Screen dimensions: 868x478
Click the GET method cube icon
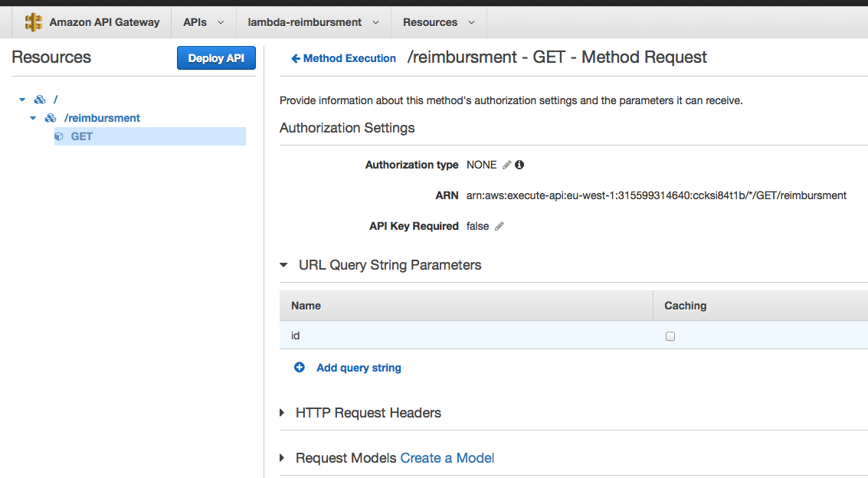point(59,136)
